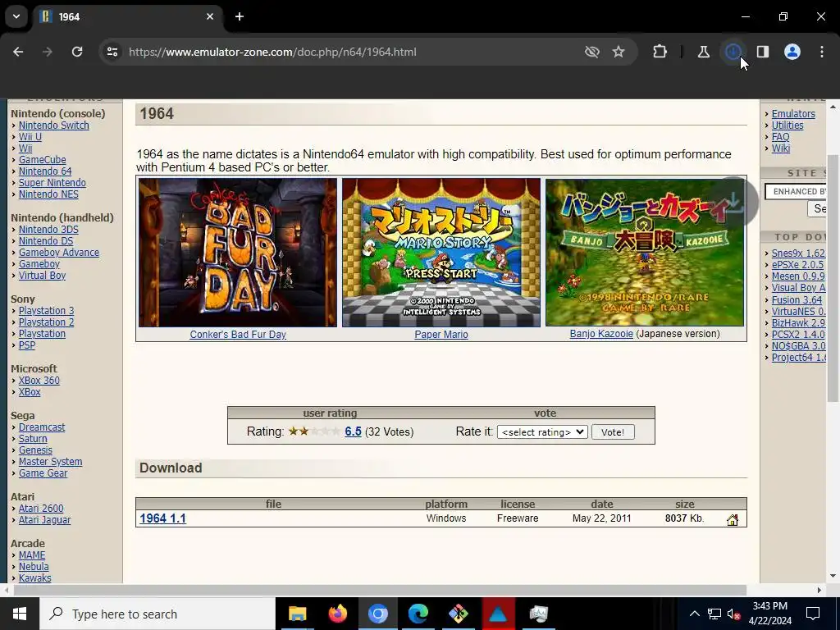
Task: Follow the Conker's Bad Fur Day link
Action: (x=238, y=335)
